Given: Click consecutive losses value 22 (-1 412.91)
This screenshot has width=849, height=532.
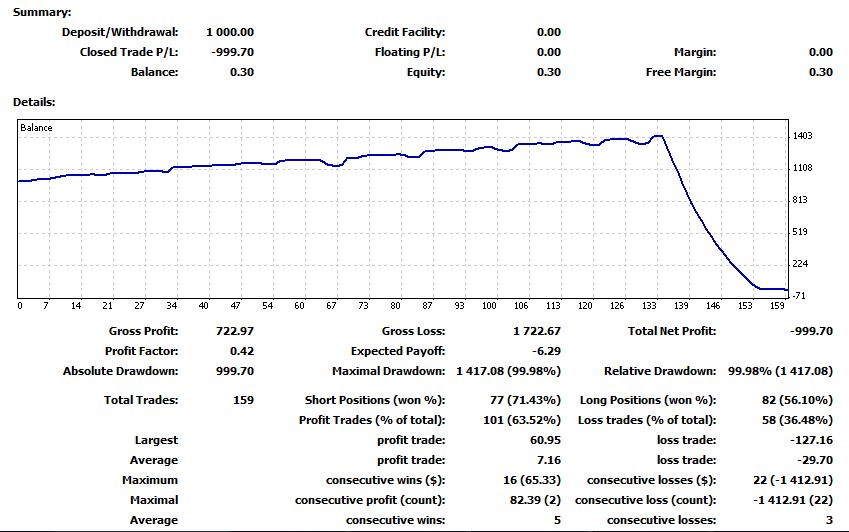Looking at the screenshot, I should click(793, 480).
